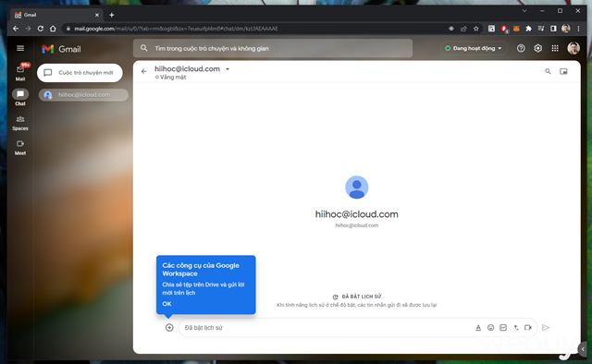
Task: Open Gmail settings gear
Action: click(x=537, y=48)
